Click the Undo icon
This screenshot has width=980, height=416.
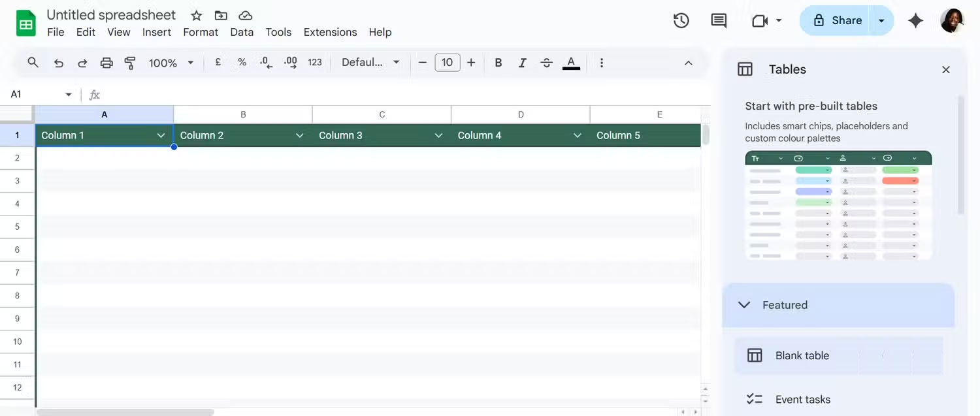tap(58, 63)
